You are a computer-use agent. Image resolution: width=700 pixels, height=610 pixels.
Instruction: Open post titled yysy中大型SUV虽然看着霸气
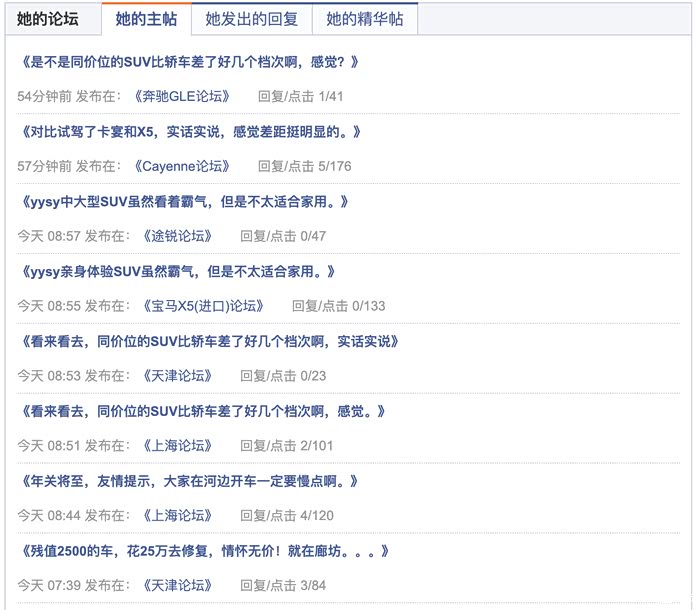[x=184, y=202]
